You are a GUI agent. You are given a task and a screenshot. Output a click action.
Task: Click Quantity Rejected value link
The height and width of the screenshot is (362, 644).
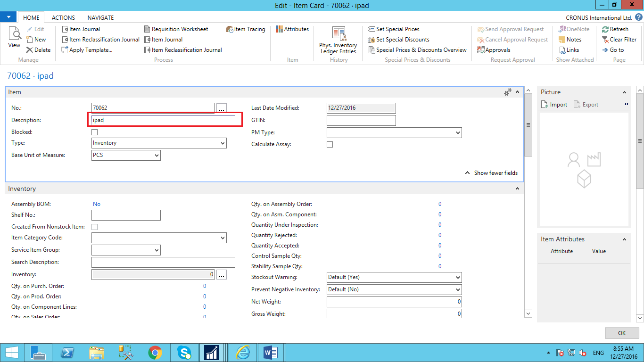coord(440,235)
